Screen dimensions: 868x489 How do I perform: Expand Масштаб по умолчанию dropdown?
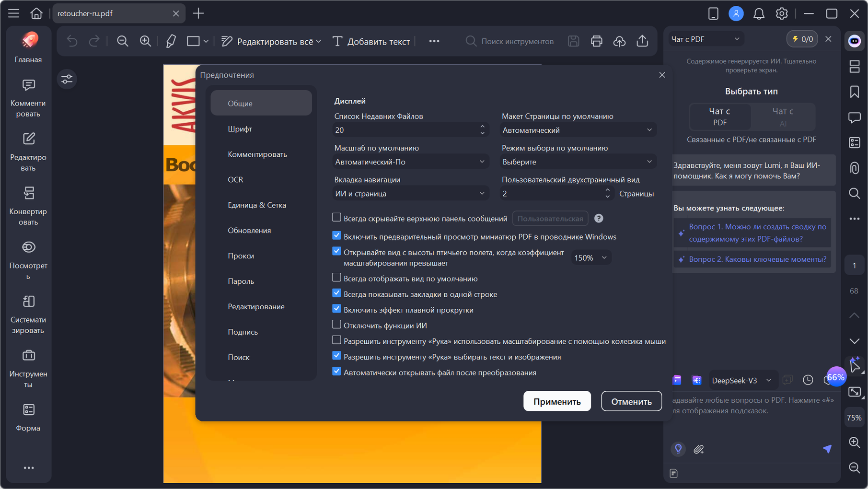click(x=410, y=162)
